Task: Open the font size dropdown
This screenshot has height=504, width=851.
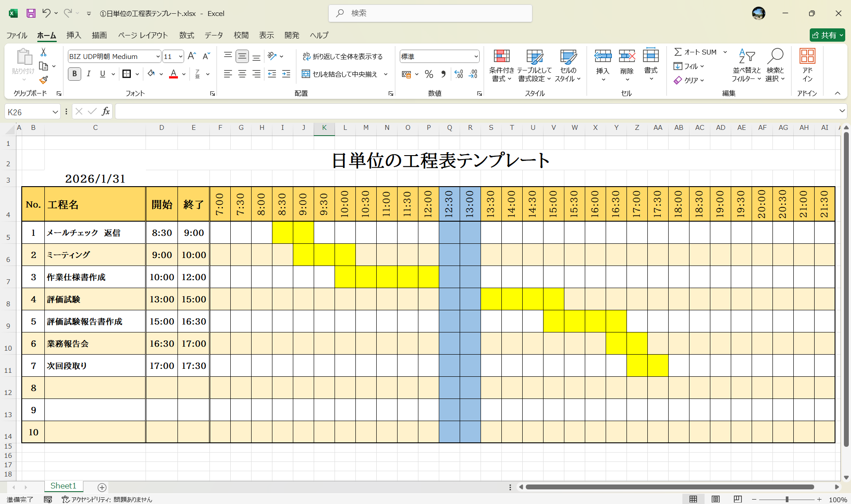Action: pyautogui.click(x=180, y=56)
